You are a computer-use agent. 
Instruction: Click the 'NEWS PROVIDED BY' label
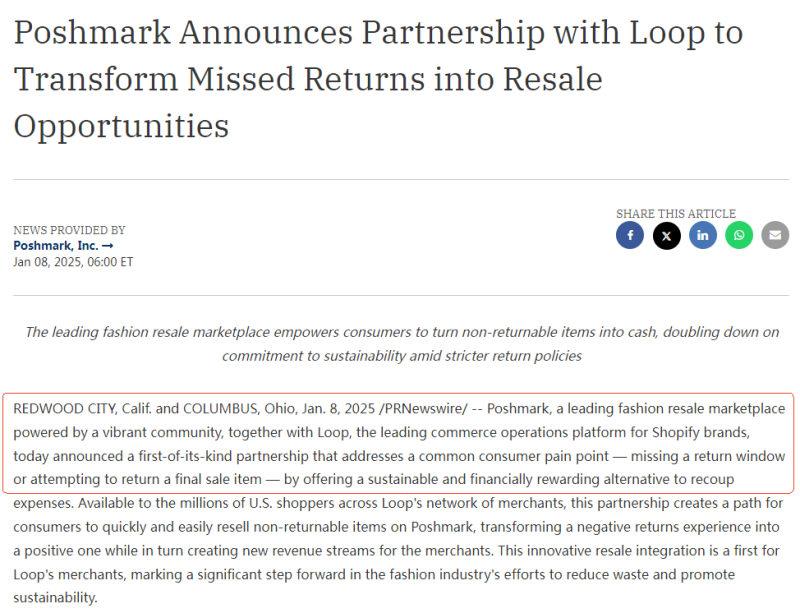pyautogui.click(x=69, y=230)
